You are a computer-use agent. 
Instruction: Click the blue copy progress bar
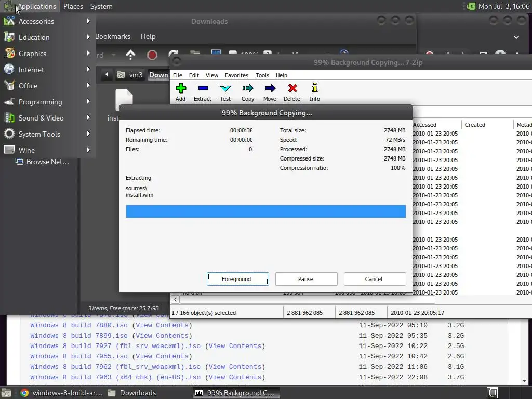pyautogui.click(x=265, y=211)
